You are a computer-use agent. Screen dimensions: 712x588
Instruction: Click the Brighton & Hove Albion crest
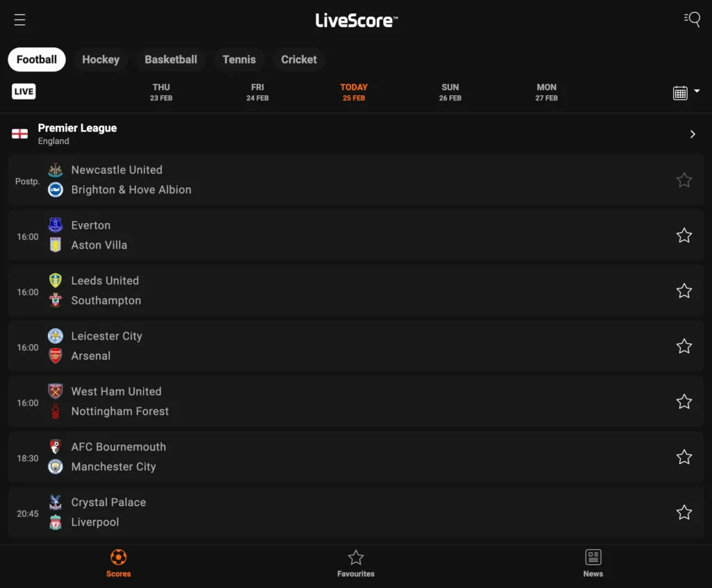point(56,190)
